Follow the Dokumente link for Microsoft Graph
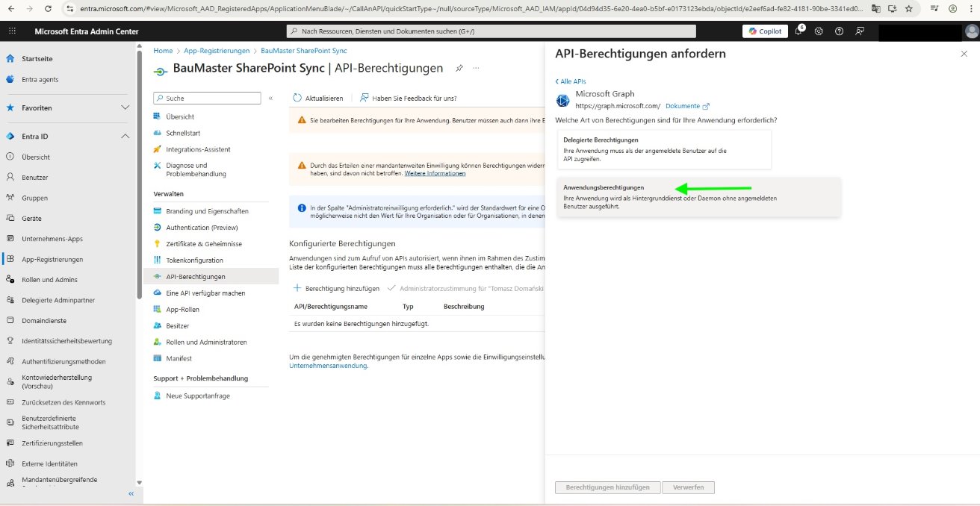 tap(681, 105)
